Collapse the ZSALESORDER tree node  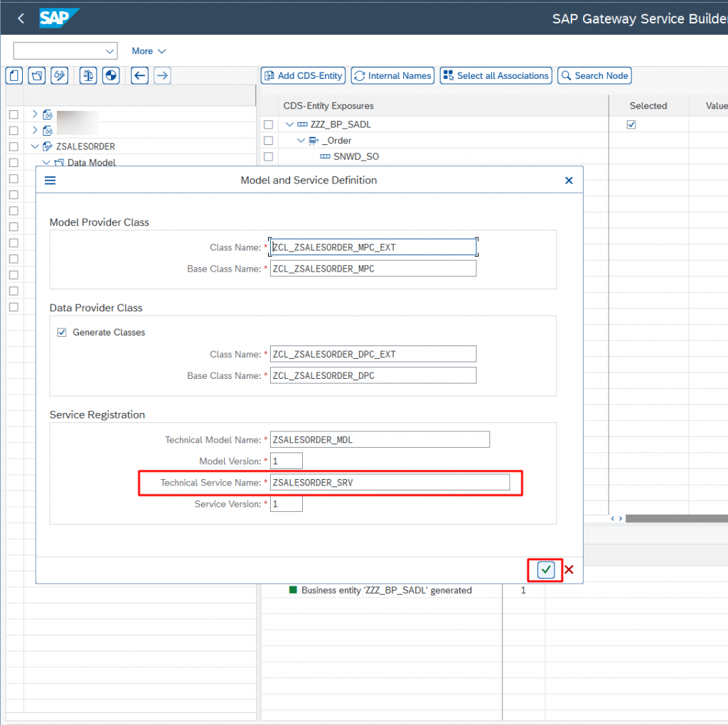tap(35, 146)
